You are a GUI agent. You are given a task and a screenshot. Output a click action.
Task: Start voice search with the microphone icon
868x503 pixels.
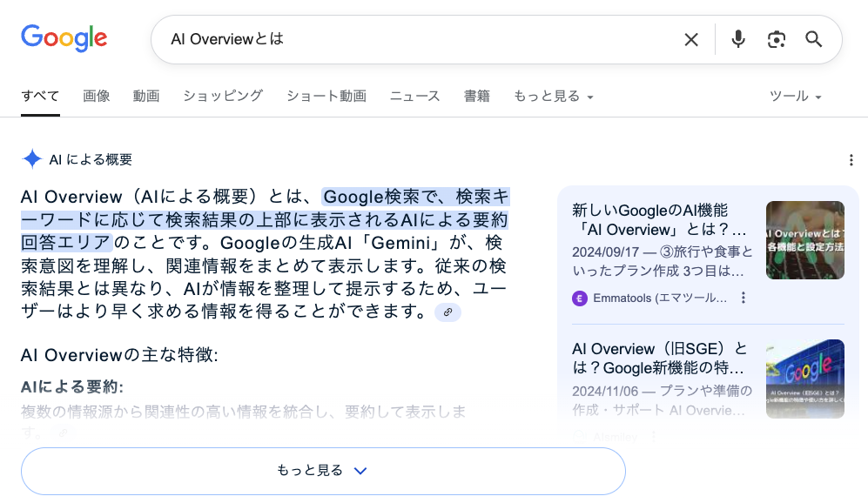(738, 39)
